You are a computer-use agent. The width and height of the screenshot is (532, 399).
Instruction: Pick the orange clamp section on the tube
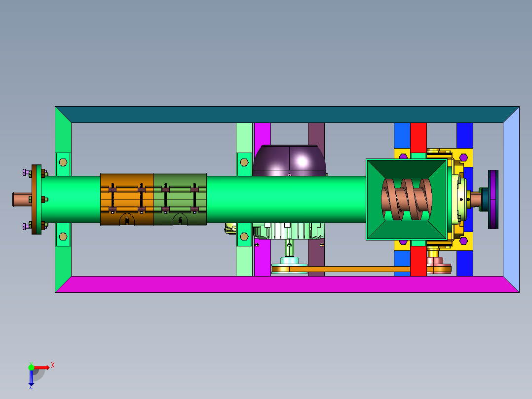pos(127,199)
